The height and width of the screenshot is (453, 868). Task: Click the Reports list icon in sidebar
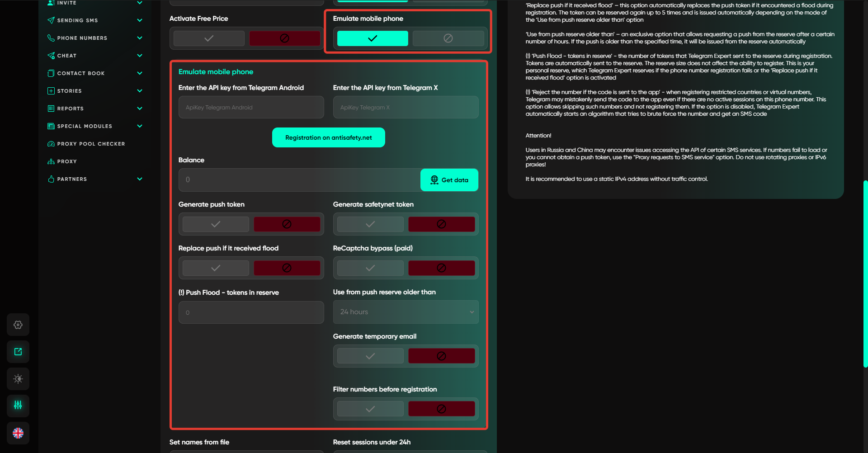[51, 109]
